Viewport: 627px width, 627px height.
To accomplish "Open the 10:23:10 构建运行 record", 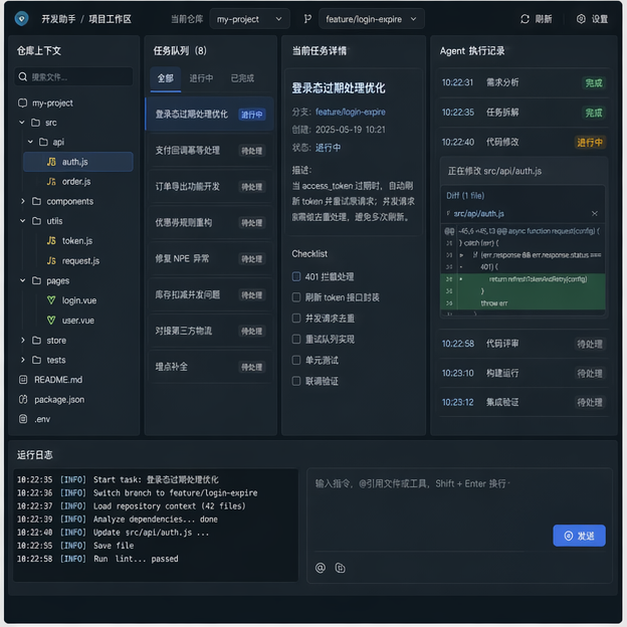I will (524, 373).
